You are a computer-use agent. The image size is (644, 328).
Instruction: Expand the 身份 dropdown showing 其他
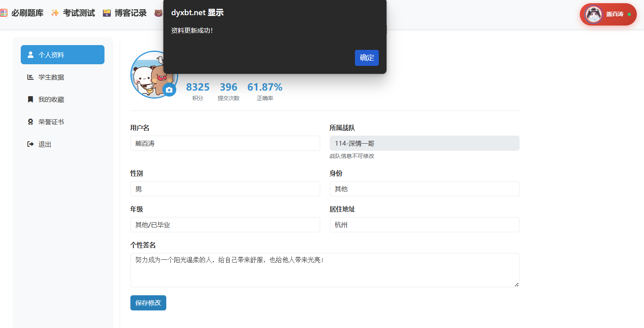(x=424, y=189)
